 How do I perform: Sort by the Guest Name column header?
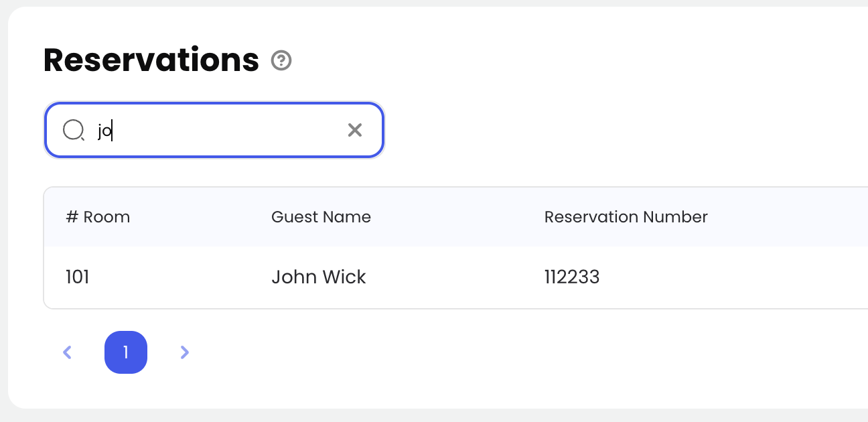tap(321, 217)
